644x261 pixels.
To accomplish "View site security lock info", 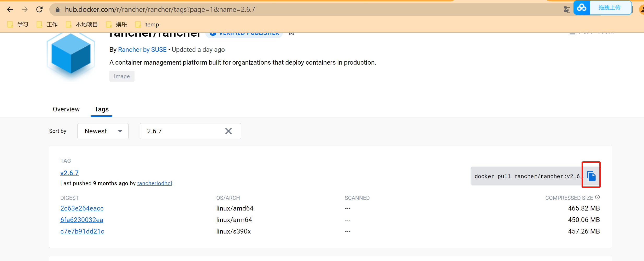I will tap(58, 10).
